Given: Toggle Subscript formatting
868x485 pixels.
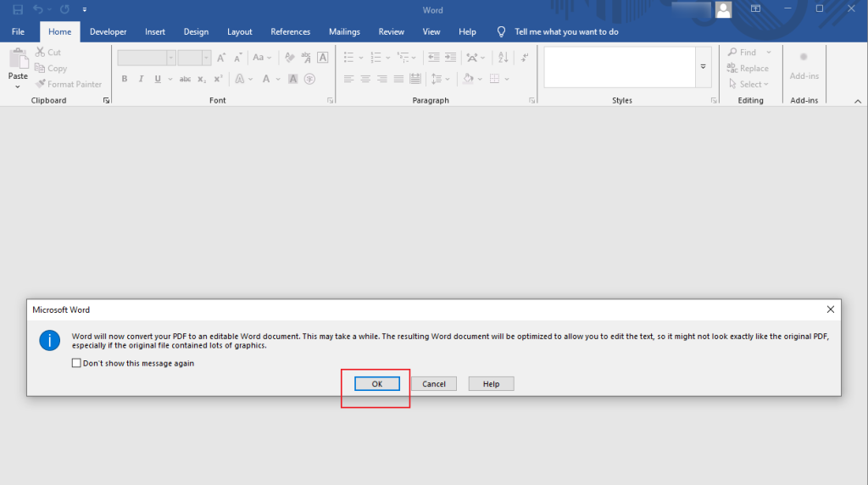Looking at the screenshot, I should (x=202, y=79).
